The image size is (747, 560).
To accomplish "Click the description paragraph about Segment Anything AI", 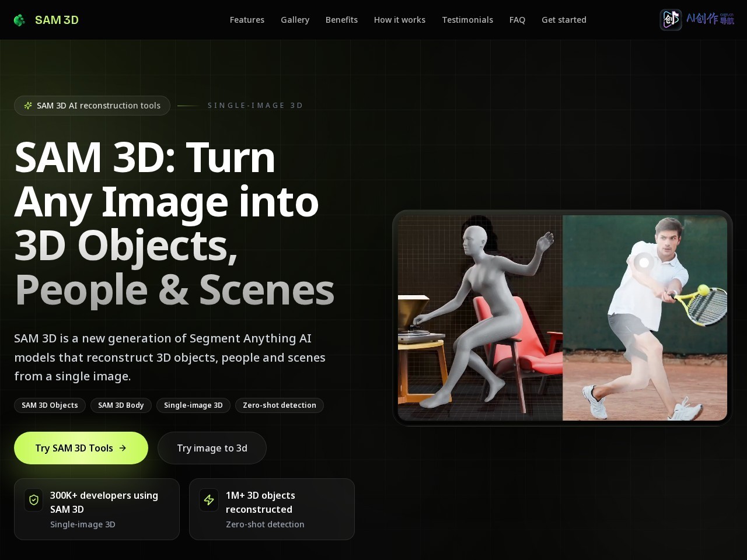I will [170, 357].
